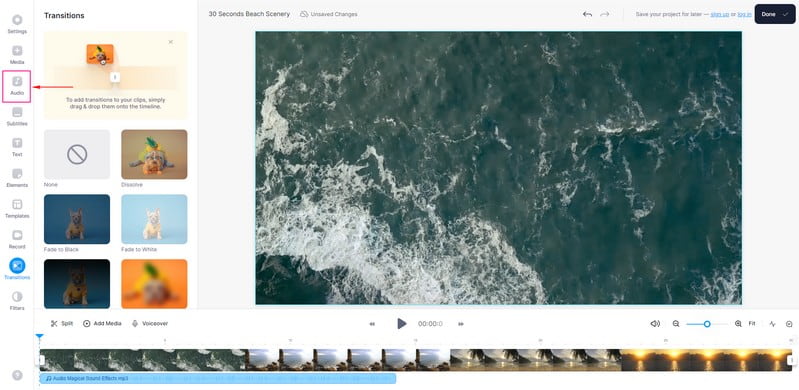Click the project title 30 Seconds Beach Scenery
This screenshot has height=390, width=799.
(x=249, y=14)
